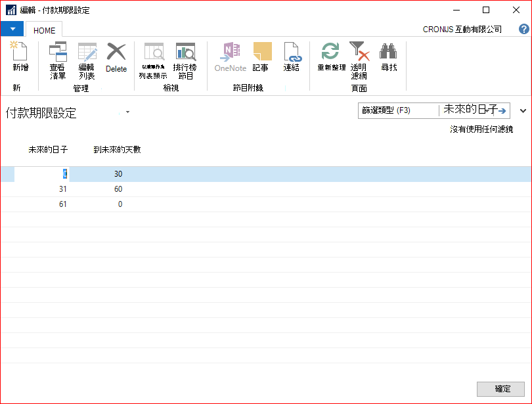Open the blue application menu dropdown
This screenshot has width=532, height=404.
coord(12,29)
